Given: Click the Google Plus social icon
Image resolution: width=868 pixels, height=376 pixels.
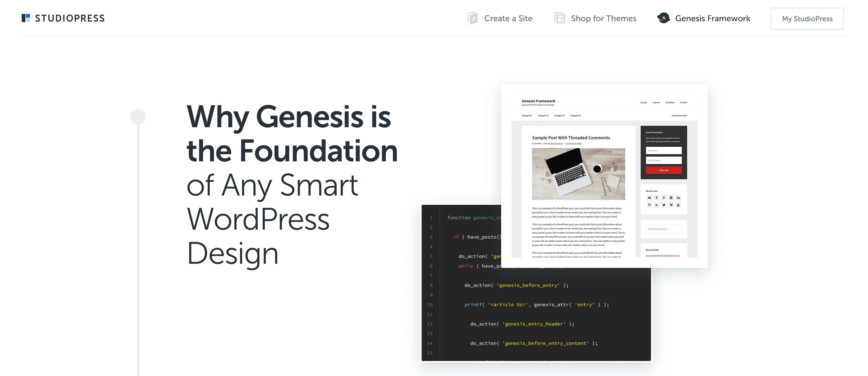Looking at the screenshot, I should point(664,198).
